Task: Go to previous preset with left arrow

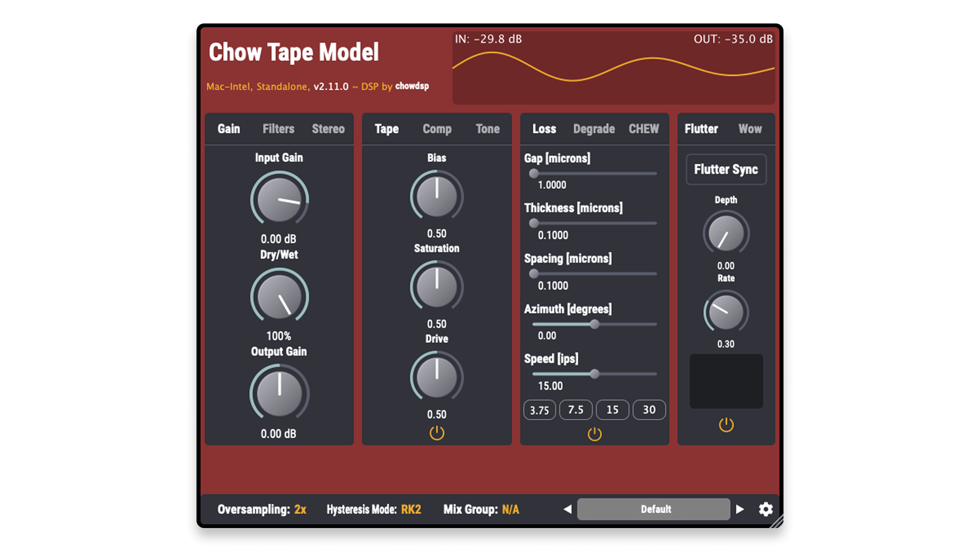Action: pos(567,509)
